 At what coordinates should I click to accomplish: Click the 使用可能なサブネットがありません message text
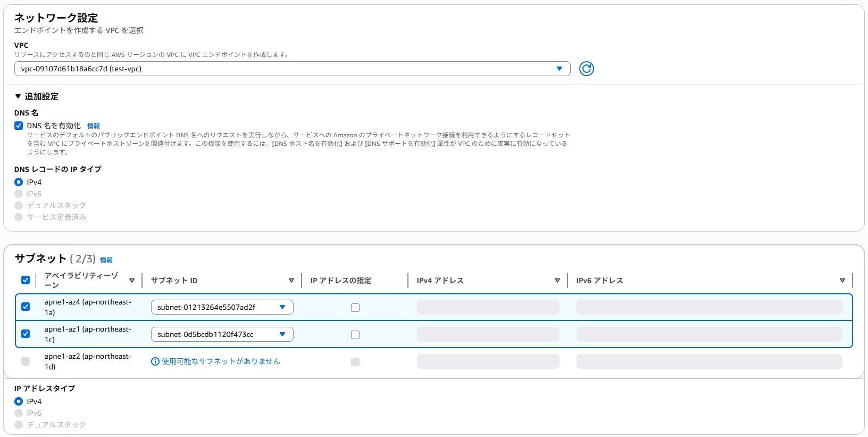[221, 361]
